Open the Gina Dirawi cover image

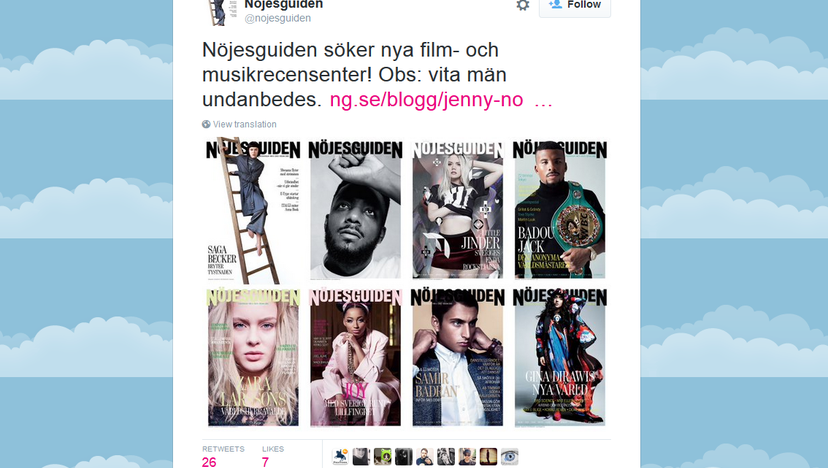(560, 358)
